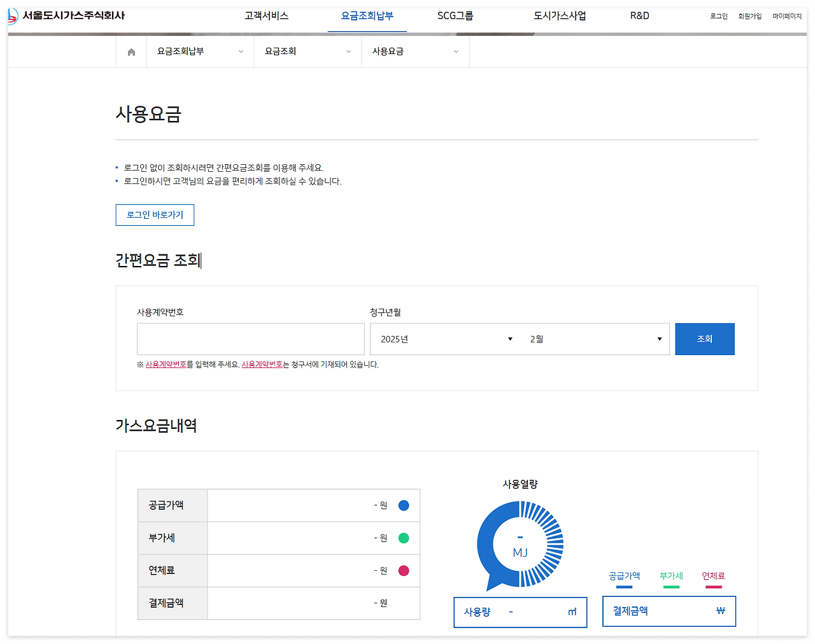
Task: Click the 결제금액 table row header
Action: [x=173, y=603]
